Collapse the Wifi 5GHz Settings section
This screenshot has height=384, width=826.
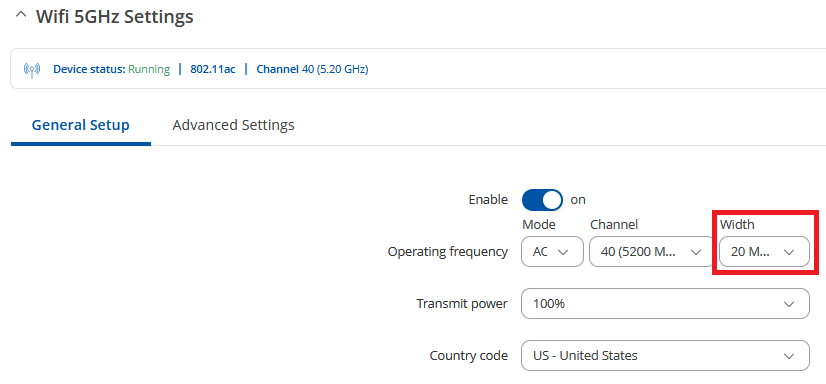21,16
